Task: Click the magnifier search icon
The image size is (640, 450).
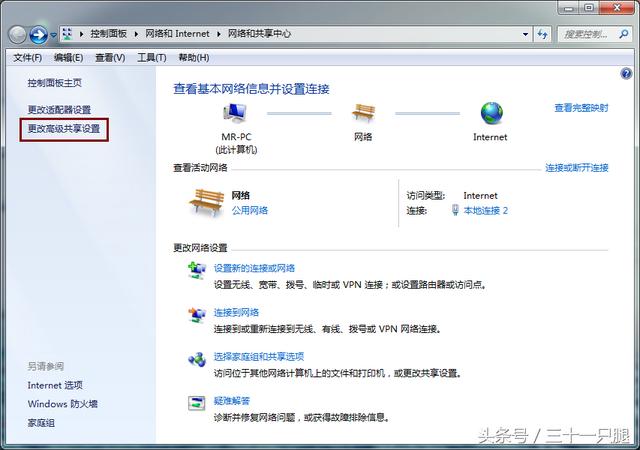Action: click(x=623, y=34)
